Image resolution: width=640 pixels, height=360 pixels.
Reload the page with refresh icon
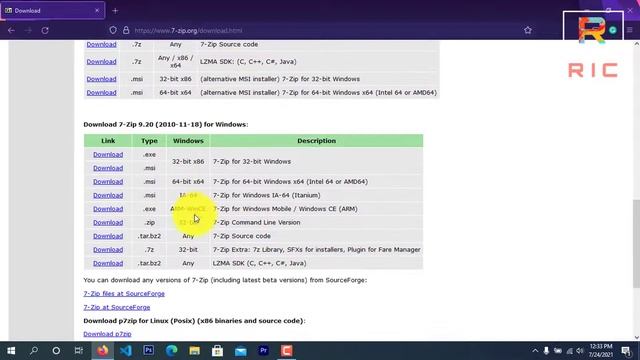(x=45, y=30)
